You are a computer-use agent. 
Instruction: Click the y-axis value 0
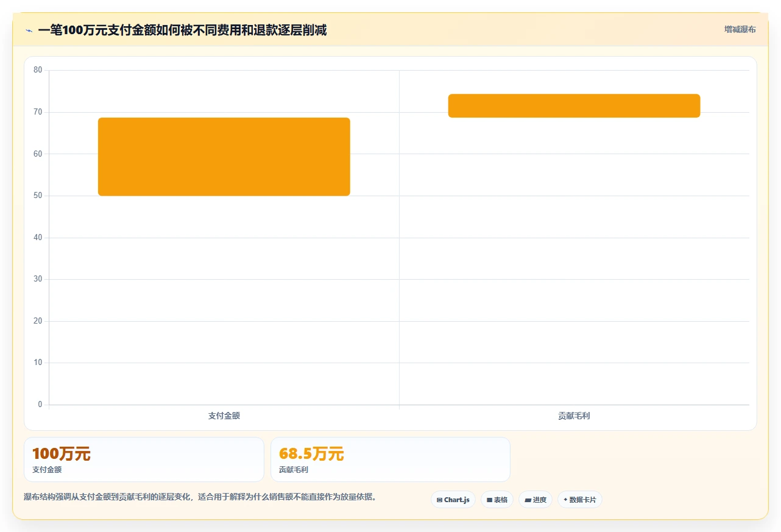click(x=40, y=405)
